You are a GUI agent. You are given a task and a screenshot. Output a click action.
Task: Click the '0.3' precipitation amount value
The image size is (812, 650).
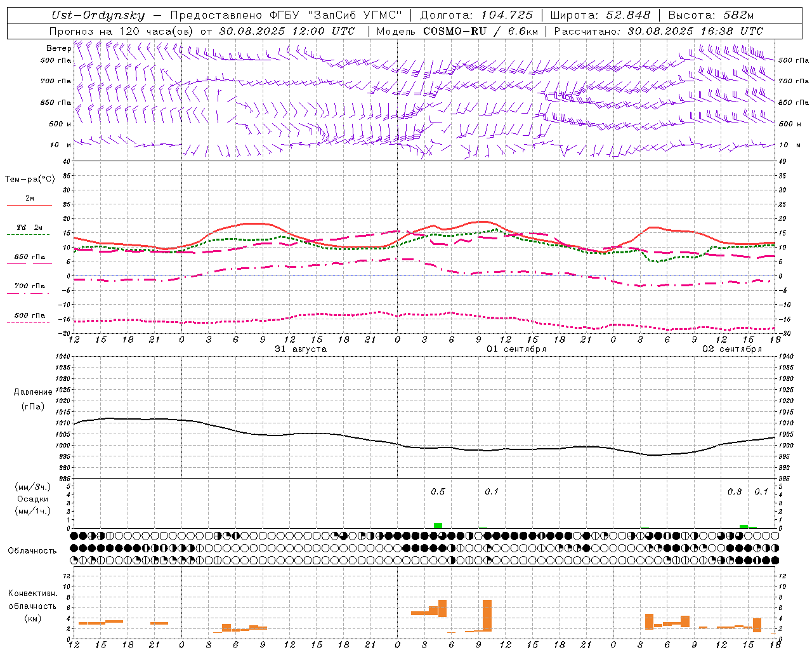[735, 492]
